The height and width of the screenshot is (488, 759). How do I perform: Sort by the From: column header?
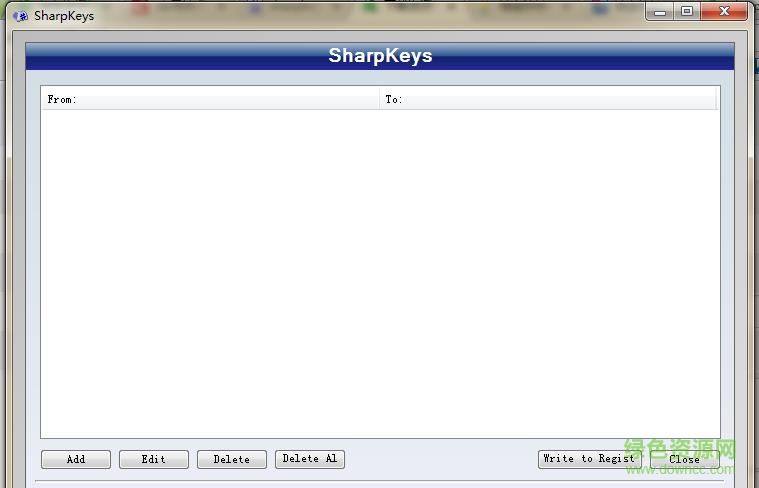(210, 99)
